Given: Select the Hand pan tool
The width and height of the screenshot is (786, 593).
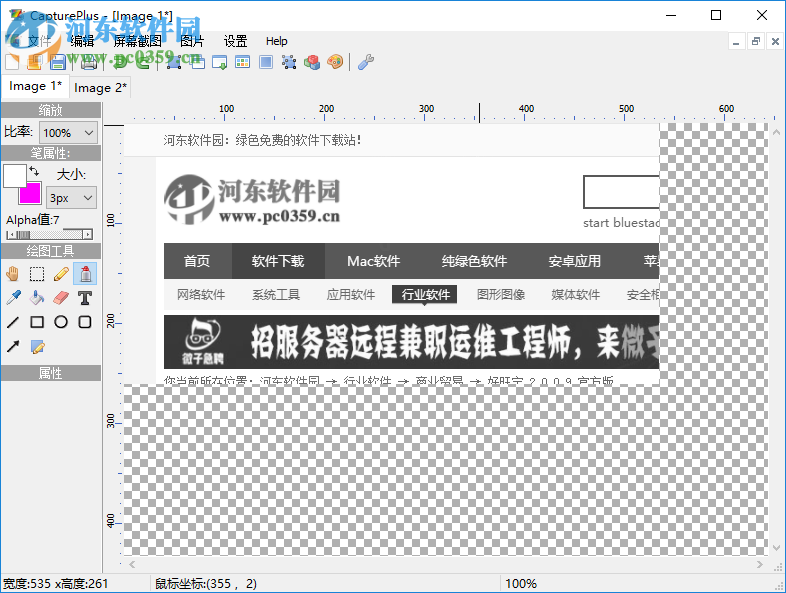Looking at the screenshot, I should (x=13, y=274).
